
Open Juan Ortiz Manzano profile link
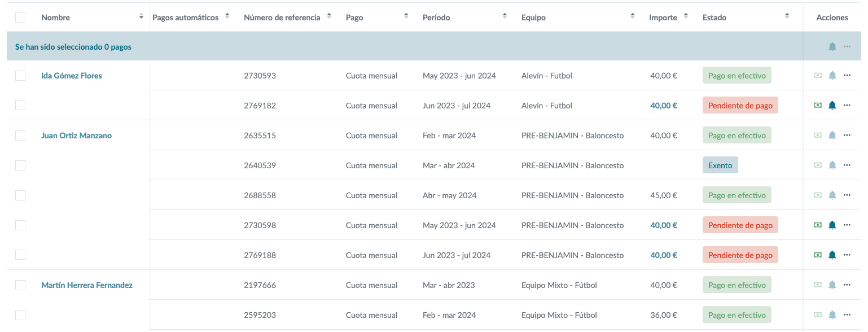coord(76,136)
